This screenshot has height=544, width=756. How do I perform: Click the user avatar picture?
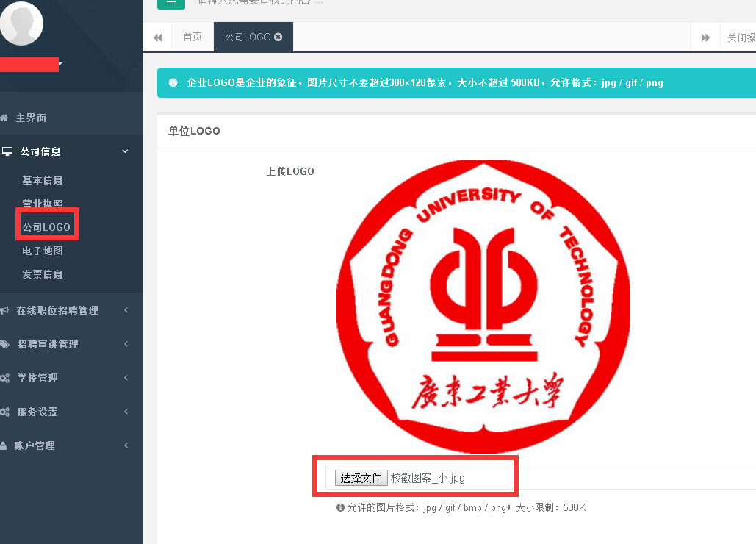click(21, 24)
